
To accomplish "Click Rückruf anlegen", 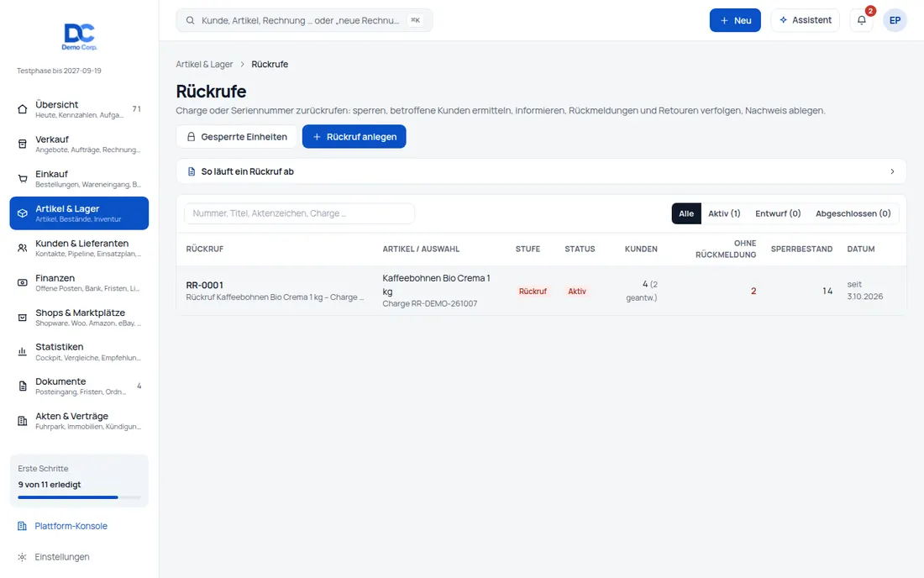I will point(354,137).
